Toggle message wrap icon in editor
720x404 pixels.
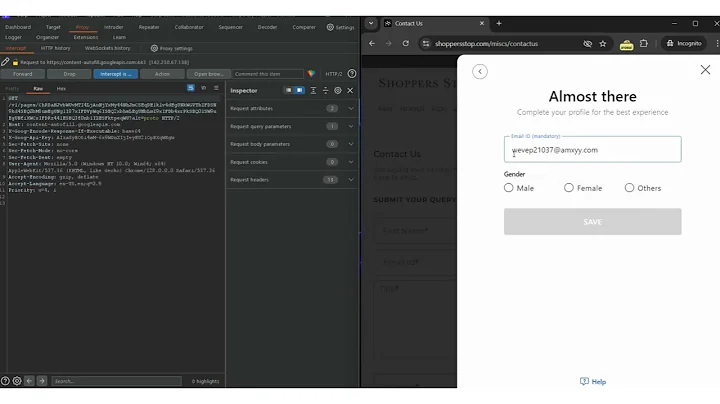[x=191, y=88]
